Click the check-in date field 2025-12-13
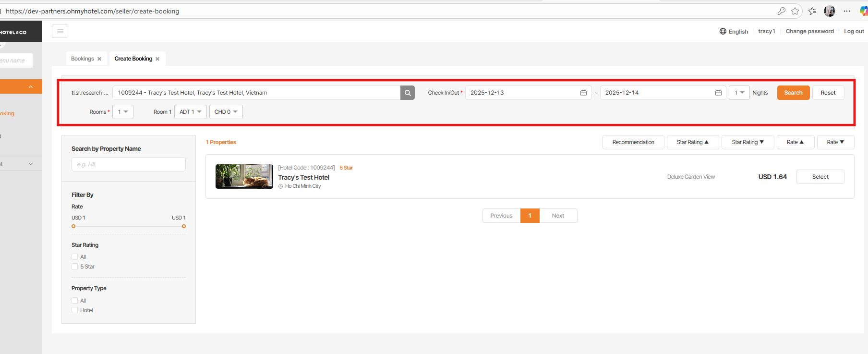This screenshot has height=354, width=868. (x=529, y=93)
